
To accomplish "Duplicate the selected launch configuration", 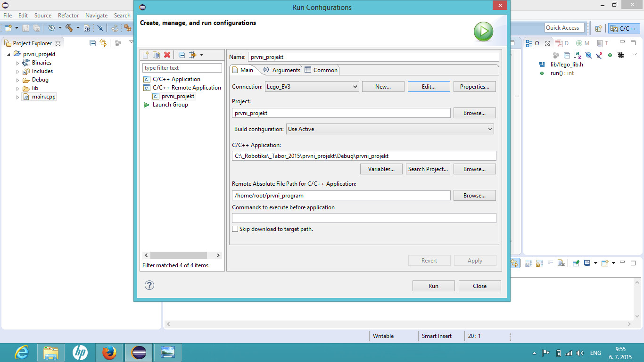I will [x=156, y=55].
